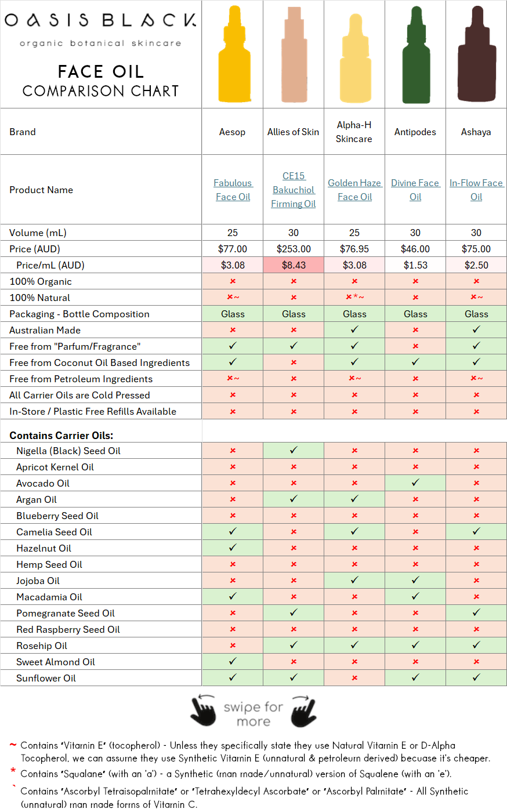507x812 pixels.
Task: Click the $8.43 price per mL cell
Action: [x=294, y=265]
